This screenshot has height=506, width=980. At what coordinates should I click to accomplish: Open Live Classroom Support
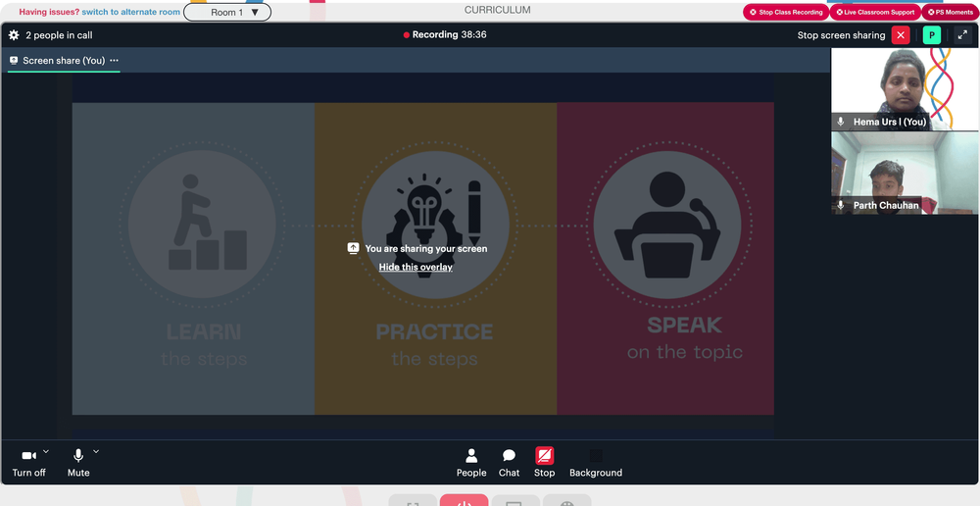pyautogui.click(x=875, y=12)
